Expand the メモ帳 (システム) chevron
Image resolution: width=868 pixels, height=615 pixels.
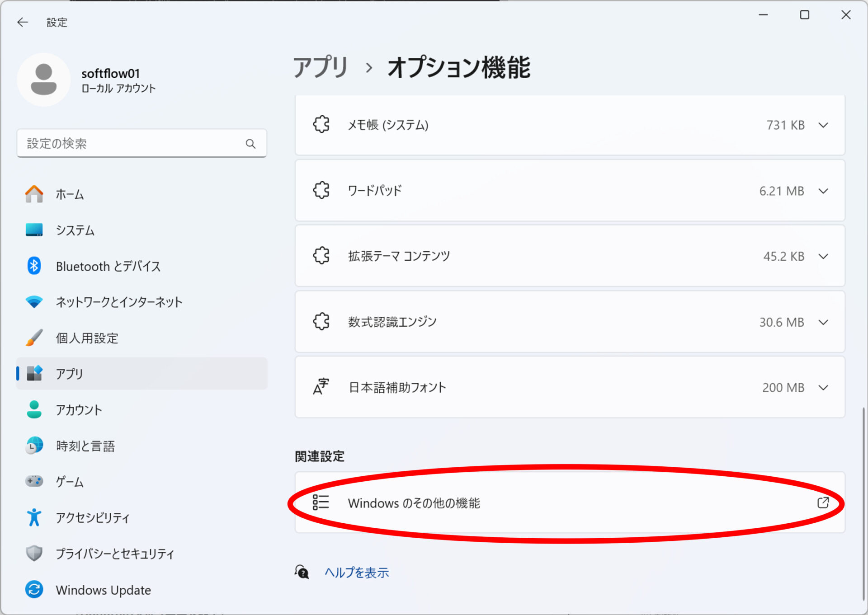(x=824, y=125)
